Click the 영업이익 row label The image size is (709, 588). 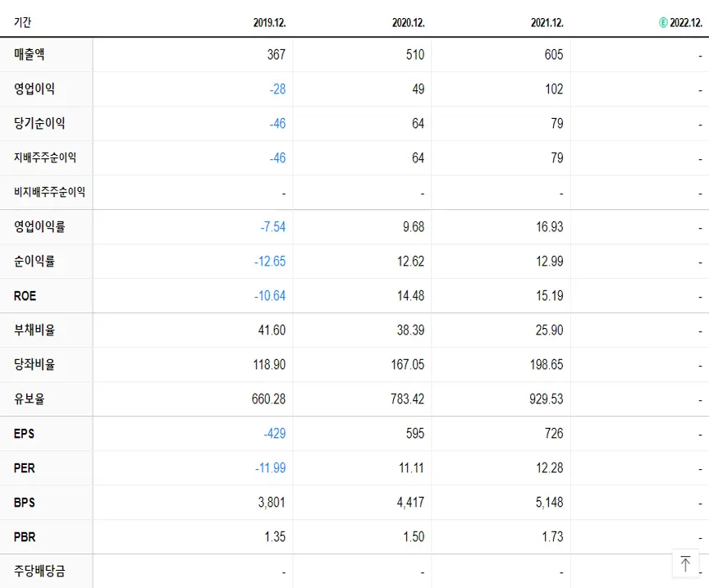coord(33,89)
